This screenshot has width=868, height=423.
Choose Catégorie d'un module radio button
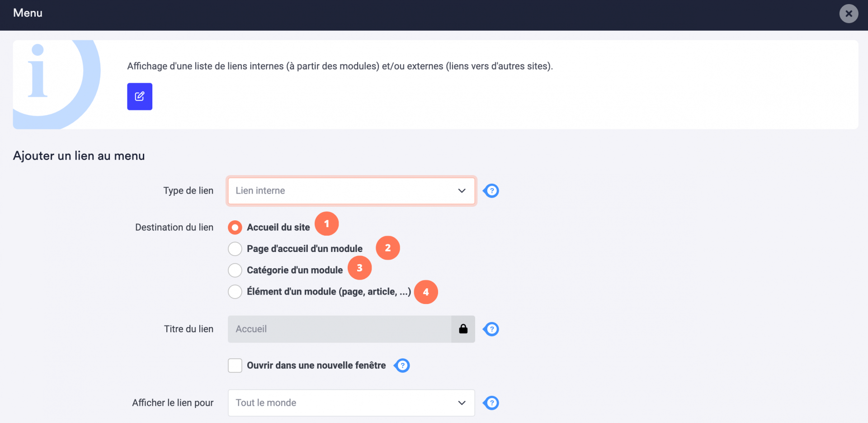pos(235,270)
